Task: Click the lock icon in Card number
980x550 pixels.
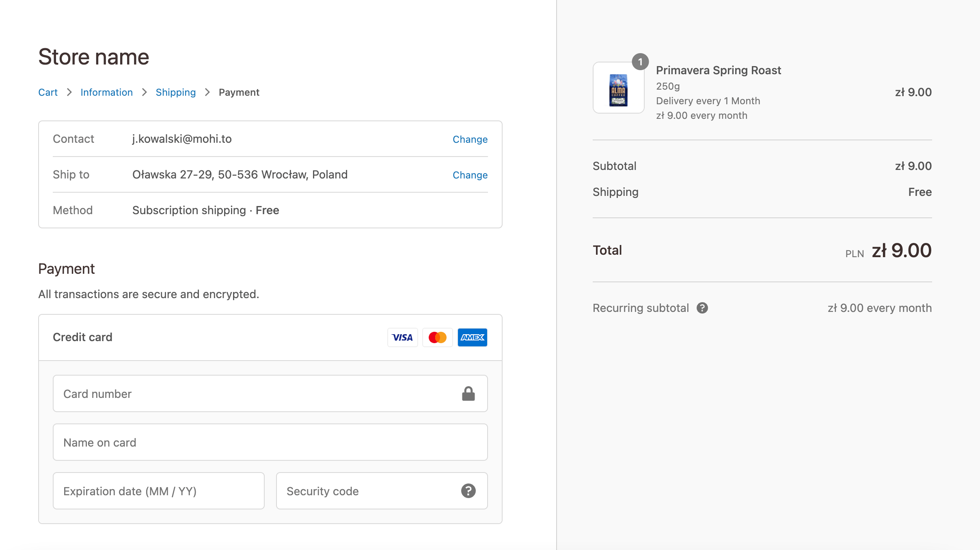Action: point(468,394)
